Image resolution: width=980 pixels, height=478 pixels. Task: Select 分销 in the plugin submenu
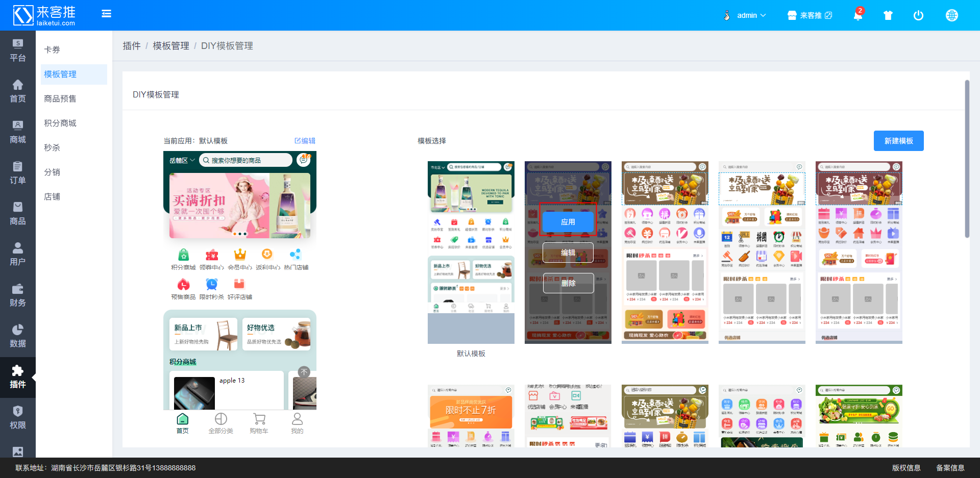(x=74, y=172)
